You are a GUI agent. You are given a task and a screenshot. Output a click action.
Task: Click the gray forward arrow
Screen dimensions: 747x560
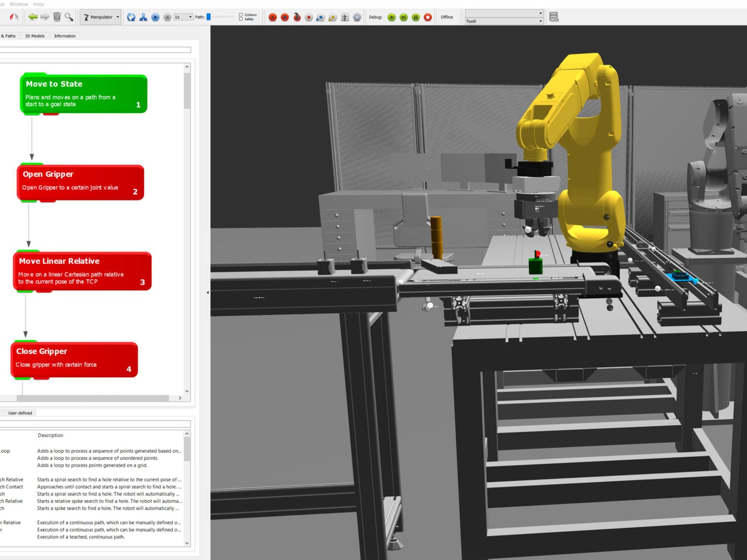point(45,17)
